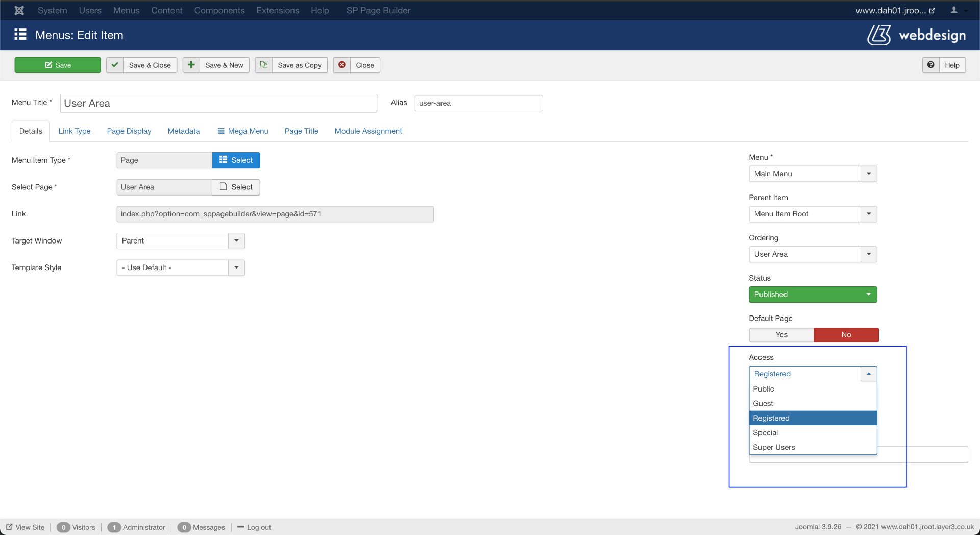Switch to the Mega Menu tab
Screen dimensions: 980x535
pos(243,131)
